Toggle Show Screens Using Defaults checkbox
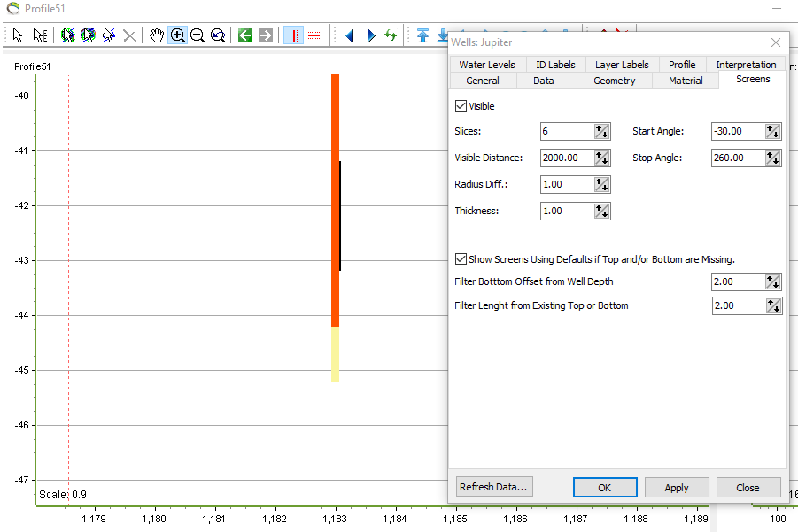798x532 pixels. pyautogui.click(x=461, y=259)
